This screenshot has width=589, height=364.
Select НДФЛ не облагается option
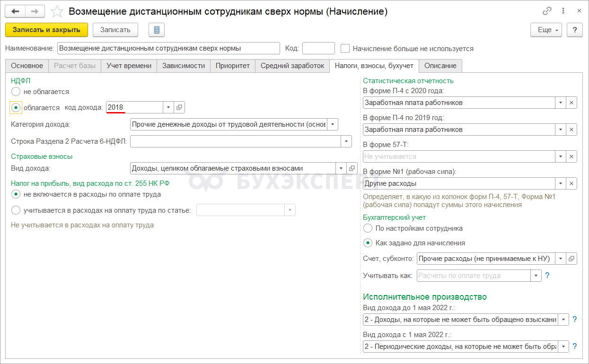16,92
